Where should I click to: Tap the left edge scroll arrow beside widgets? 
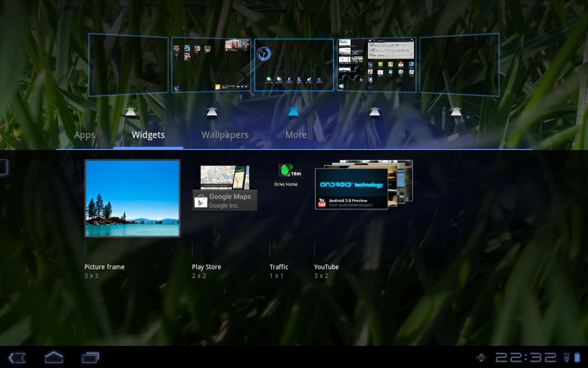coord(2,167)
